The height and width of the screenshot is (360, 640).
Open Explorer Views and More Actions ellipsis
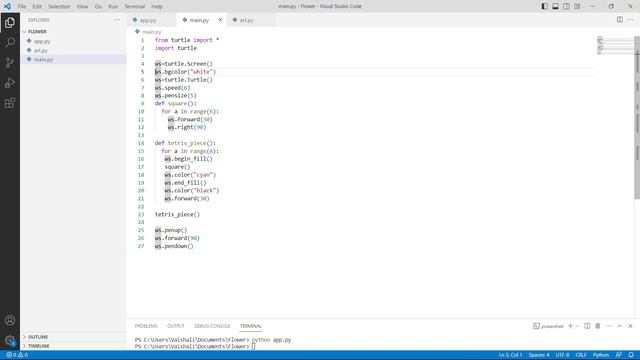point(117,20)
